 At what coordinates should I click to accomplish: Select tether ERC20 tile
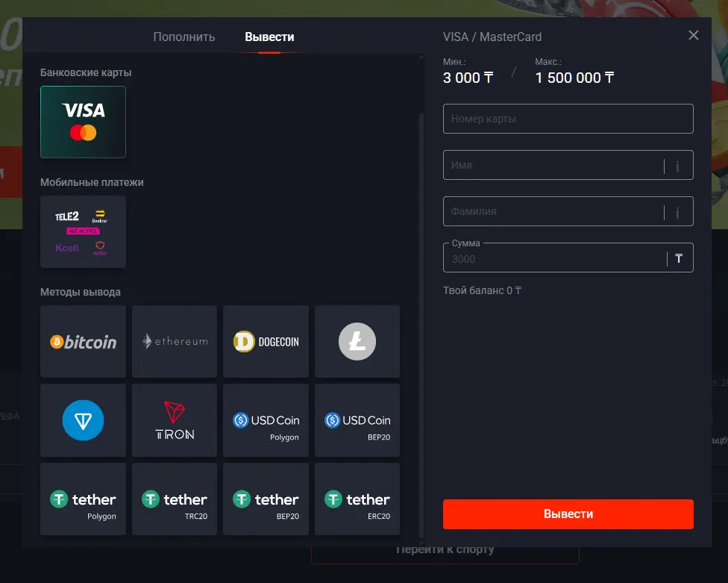pos(357,499)
